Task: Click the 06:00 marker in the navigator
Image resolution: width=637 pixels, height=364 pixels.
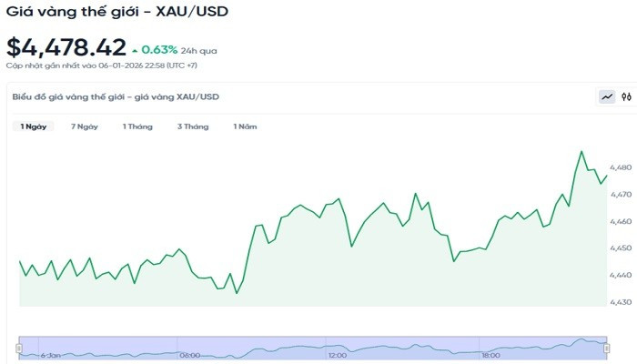Action: click(x=190, y=355)
